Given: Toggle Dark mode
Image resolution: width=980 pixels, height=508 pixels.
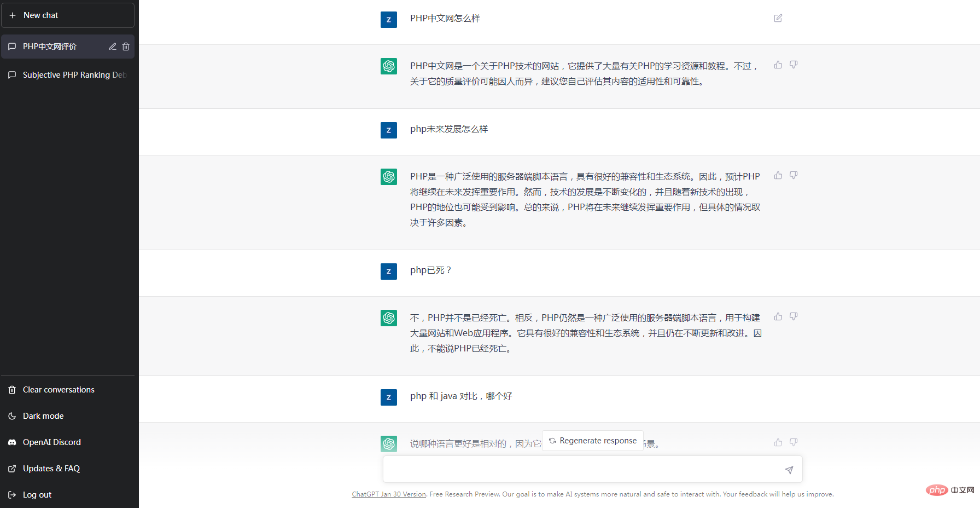Looking at the screenshot, I should (42, 415).
